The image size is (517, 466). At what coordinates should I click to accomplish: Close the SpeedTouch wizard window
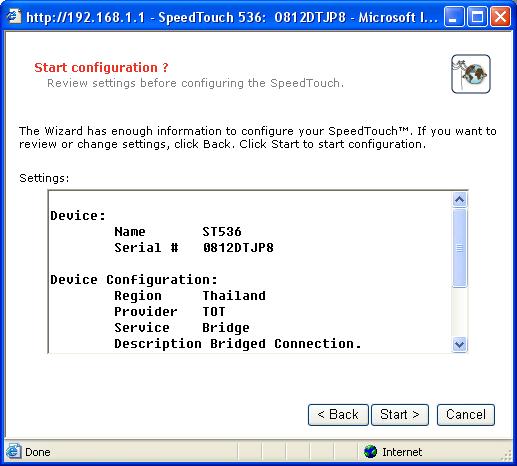click(500, 17)
